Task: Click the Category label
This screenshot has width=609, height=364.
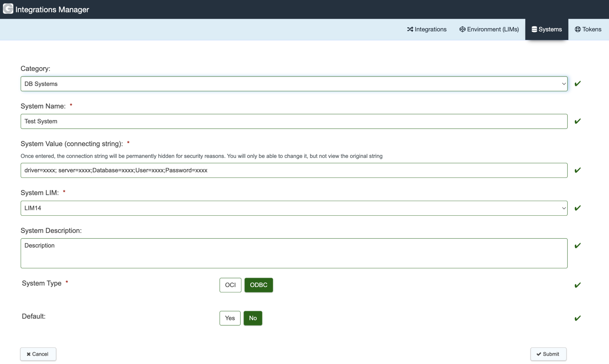Action: click(x=36, y=68)
